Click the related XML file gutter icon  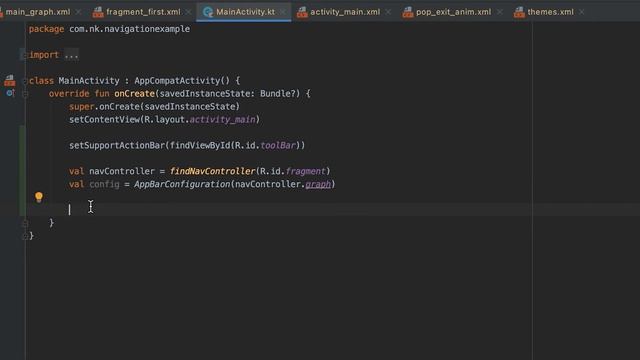click(x=10, y=80)
